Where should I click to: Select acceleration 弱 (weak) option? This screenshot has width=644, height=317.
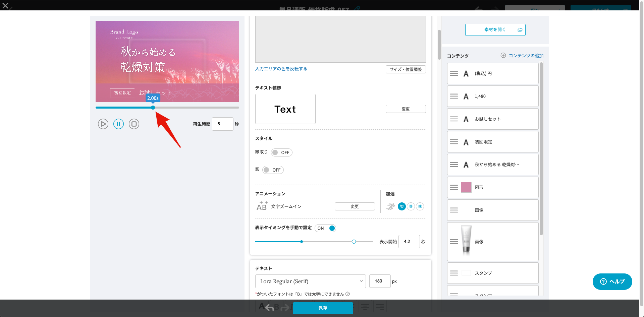(x=411, y=206)
